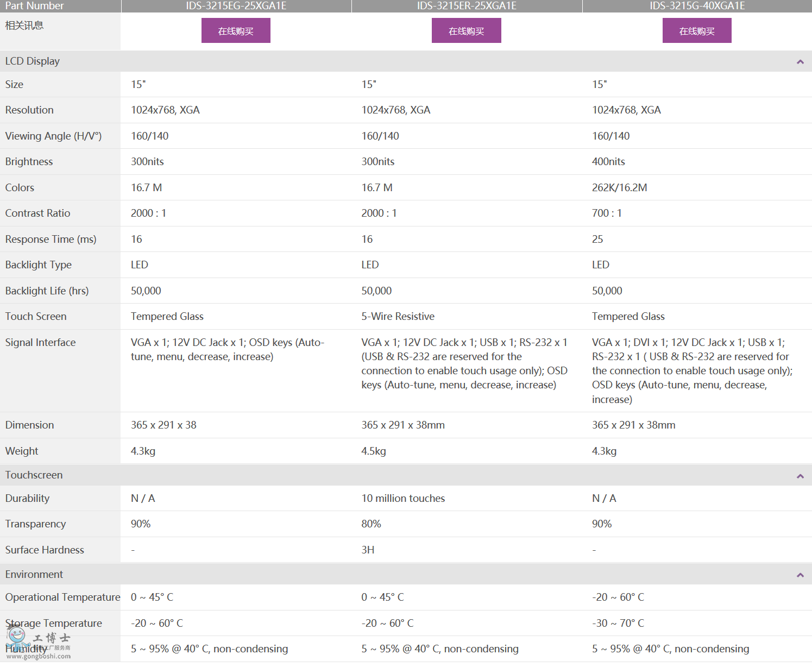Click the Part Number row label
The width and height of the screenshot is (812, 667).
click(34, 6)
